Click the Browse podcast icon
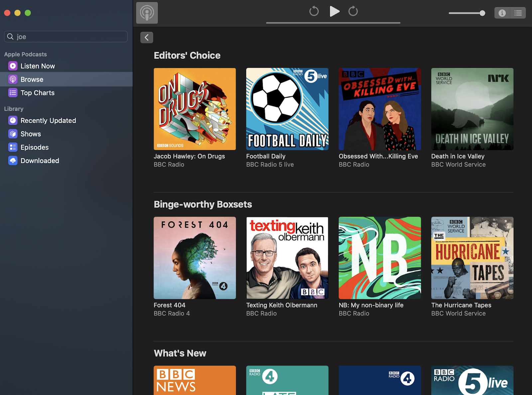The height and width of the screenshot is (395, 532). click(13, 79)
